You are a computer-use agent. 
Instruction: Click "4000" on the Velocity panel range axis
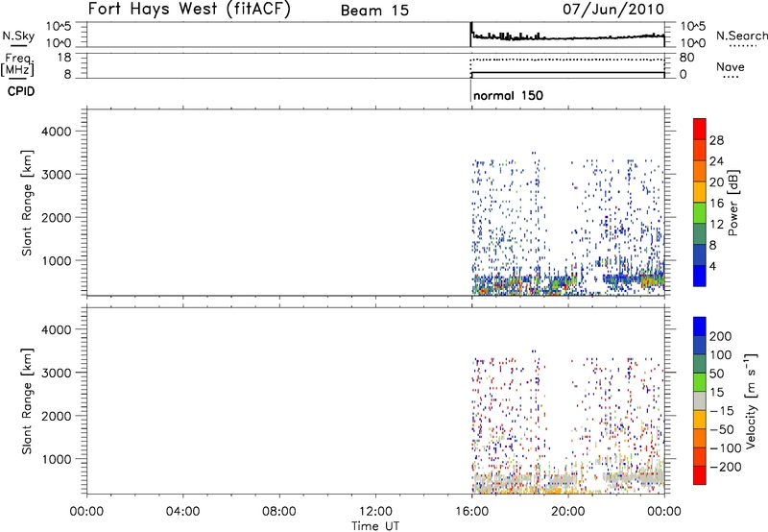click(57, 329)
